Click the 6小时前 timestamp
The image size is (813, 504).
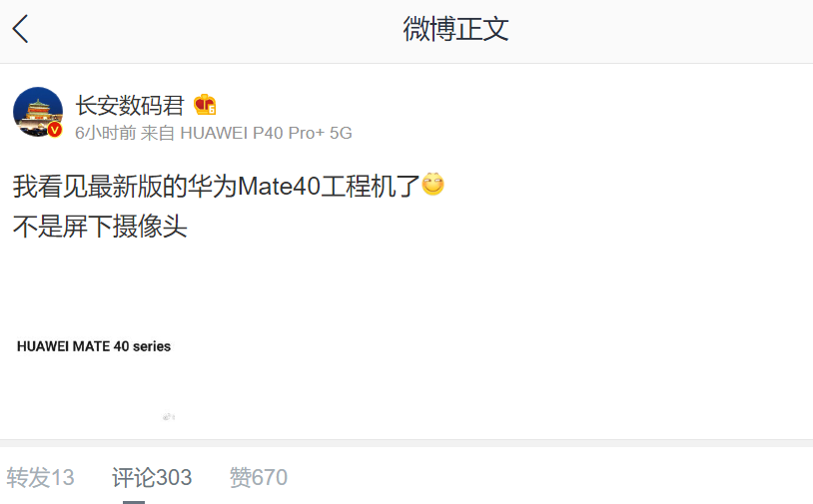coord(106,133)
